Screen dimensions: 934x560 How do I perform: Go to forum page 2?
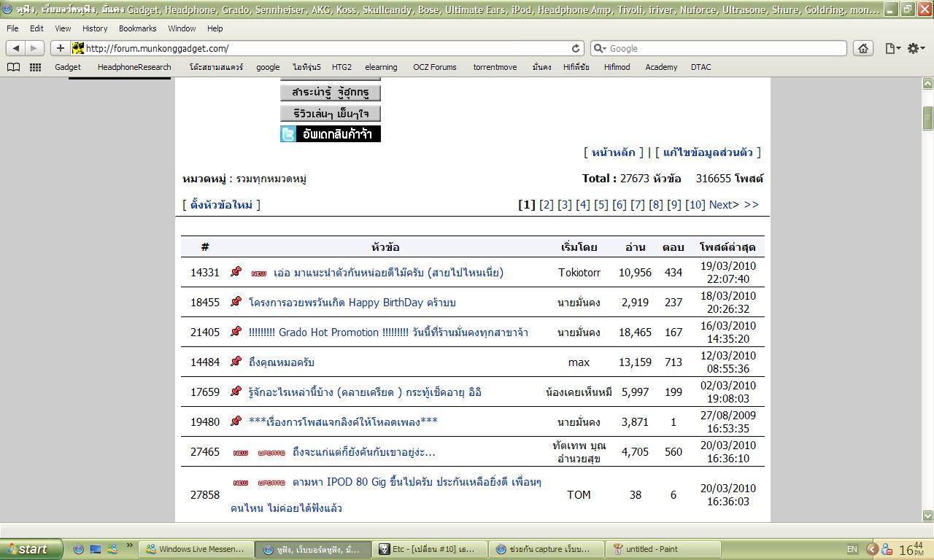tap(547, 205)
